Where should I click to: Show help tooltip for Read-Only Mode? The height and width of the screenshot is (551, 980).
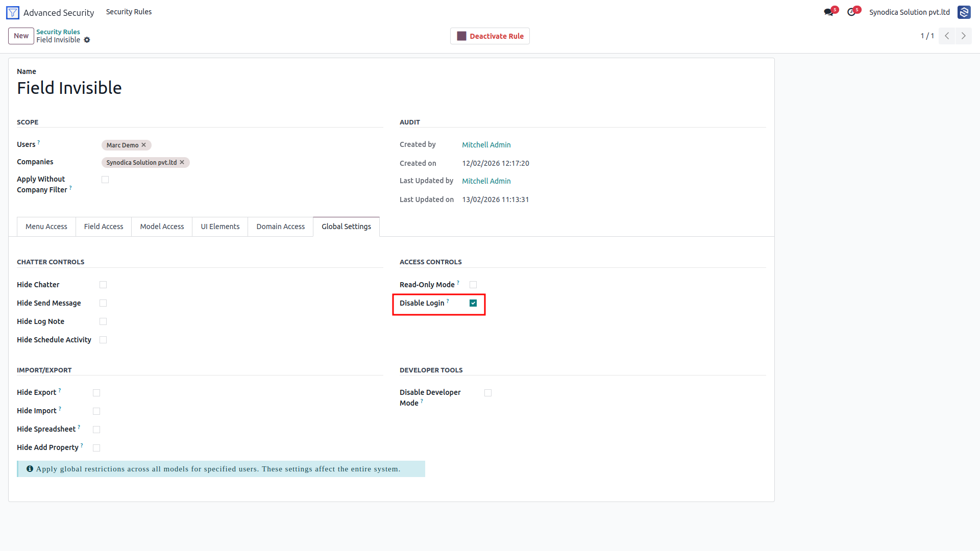pyautogui.click(x=458, y=282)
